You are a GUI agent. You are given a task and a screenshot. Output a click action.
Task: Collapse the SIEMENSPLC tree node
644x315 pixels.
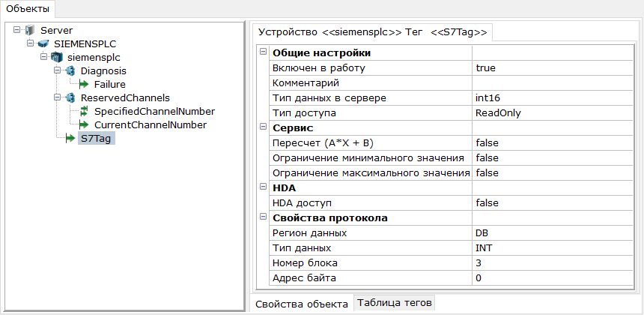30,43
